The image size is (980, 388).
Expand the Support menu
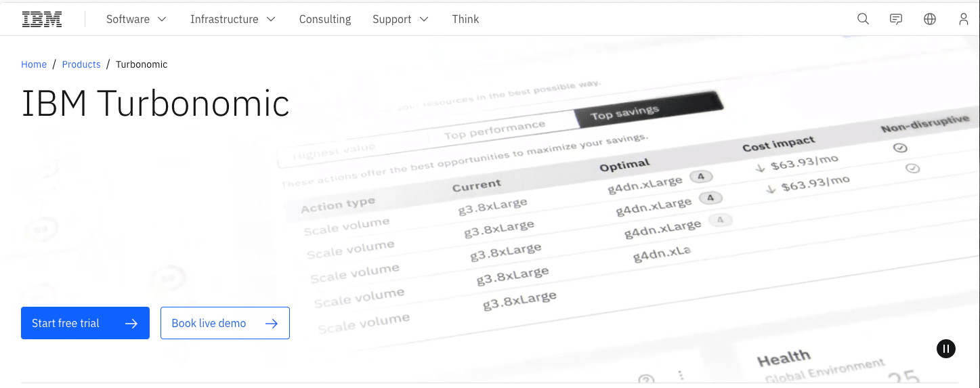(401, 19)
